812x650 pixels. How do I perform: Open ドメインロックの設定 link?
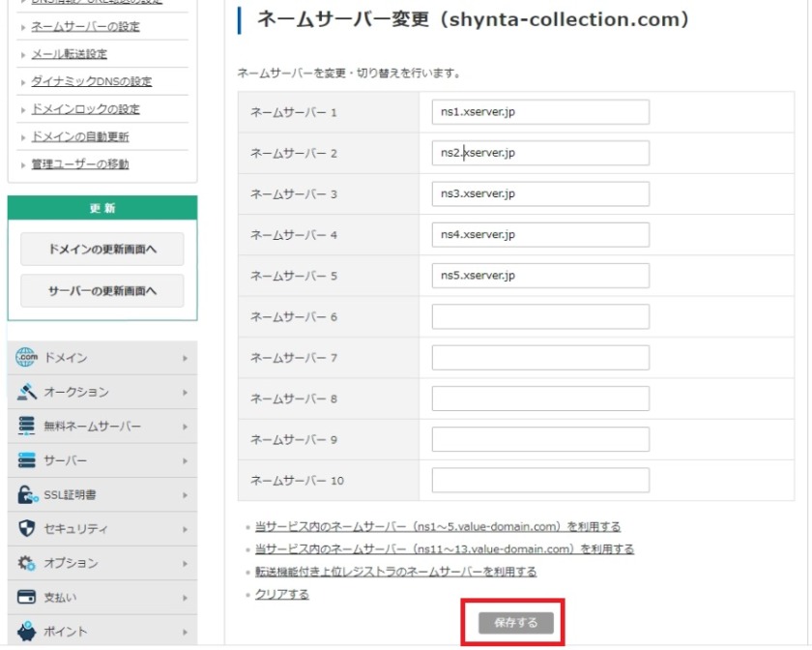point(85,109)
